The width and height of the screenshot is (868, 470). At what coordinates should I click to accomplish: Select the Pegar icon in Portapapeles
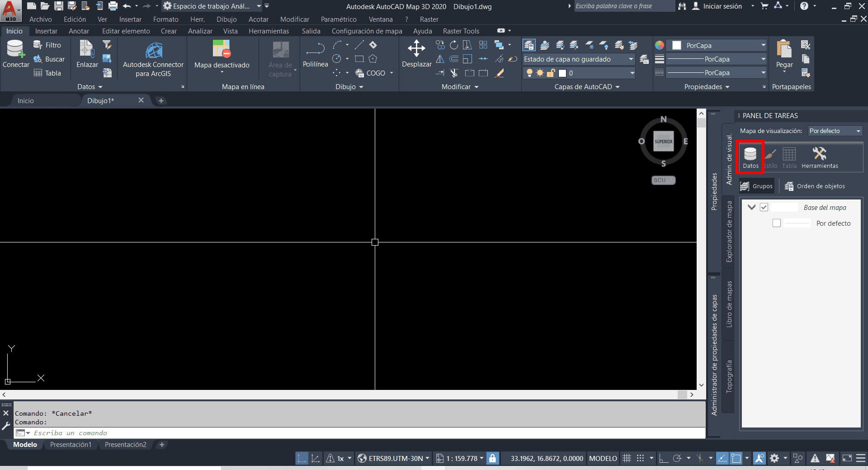click(783, 54)
